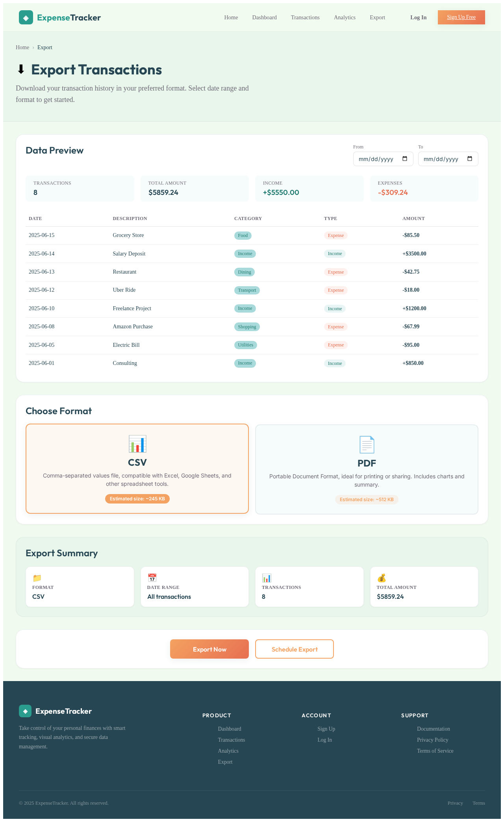Image resolution: width=504 pixels, height=822 pixels.
Task: Click the Export Now button
Action: click(209, 649)
